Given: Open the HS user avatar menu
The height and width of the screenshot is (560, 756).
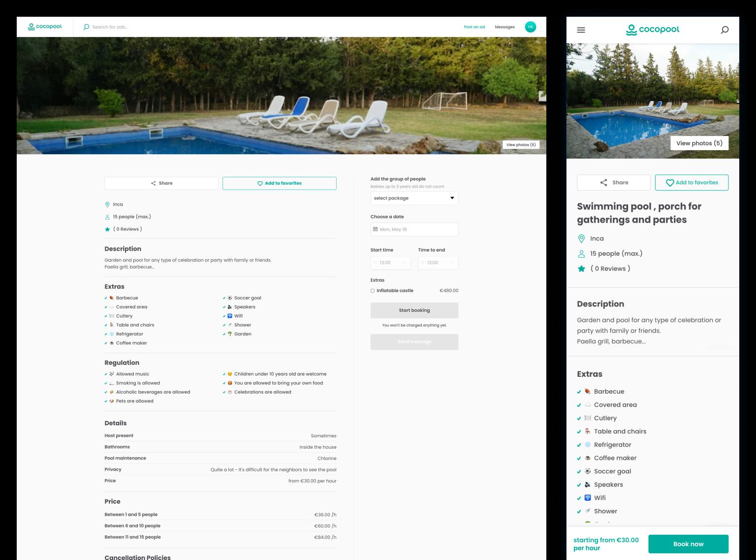Looking at the screenshot, I should [530, 27].
